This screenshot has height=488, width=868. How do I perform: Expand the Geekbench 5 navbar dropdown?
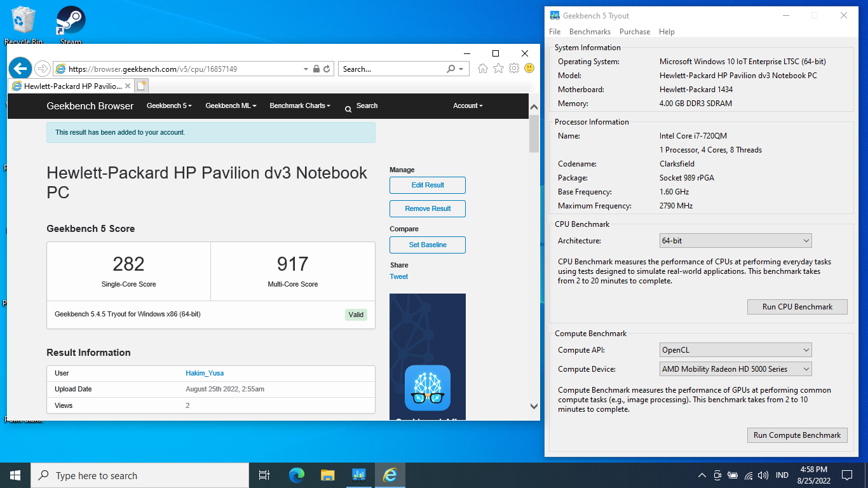tap(169, 105)
